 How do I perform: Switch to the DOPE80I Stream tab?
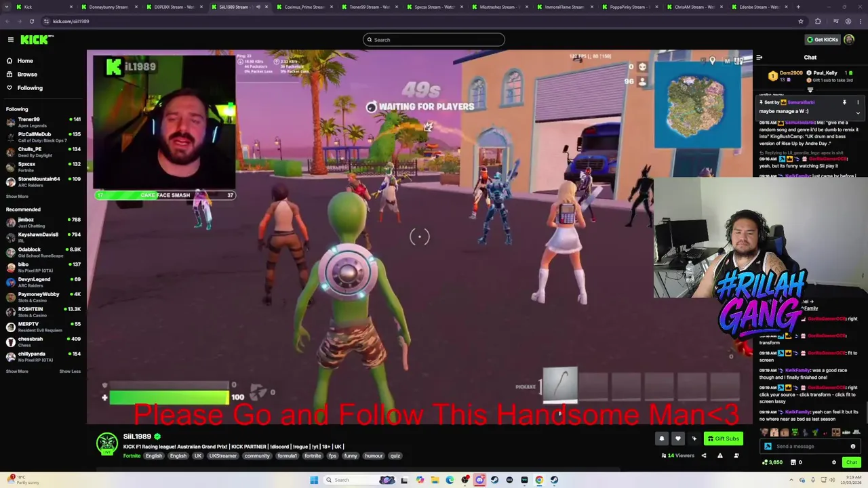click(174, 7)
